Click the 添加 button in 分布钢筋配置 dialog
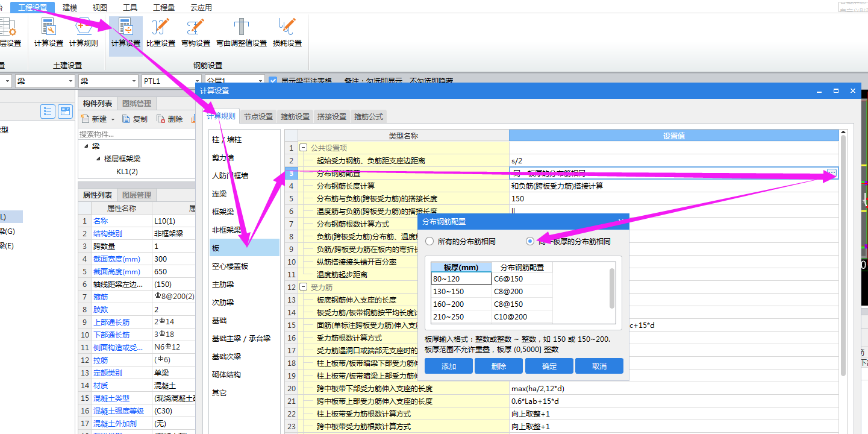Screen dimensions: 868x434 [449, 366]
